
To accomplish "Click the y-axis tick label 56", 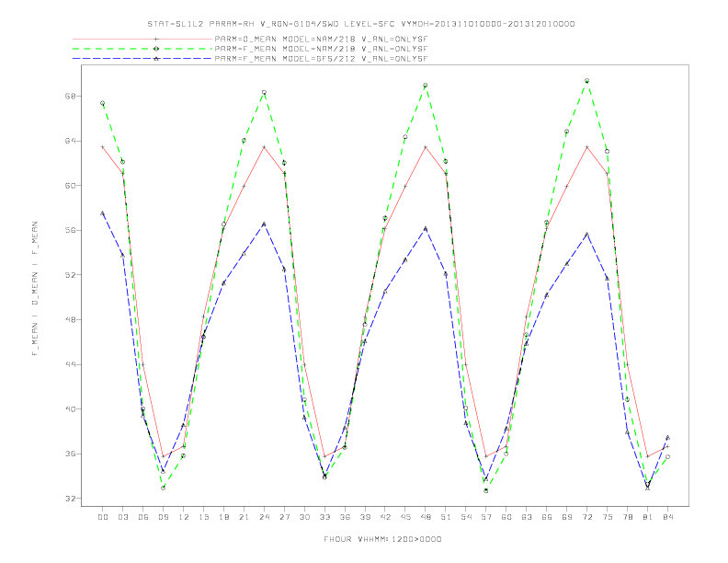I will tap(70, 230).
